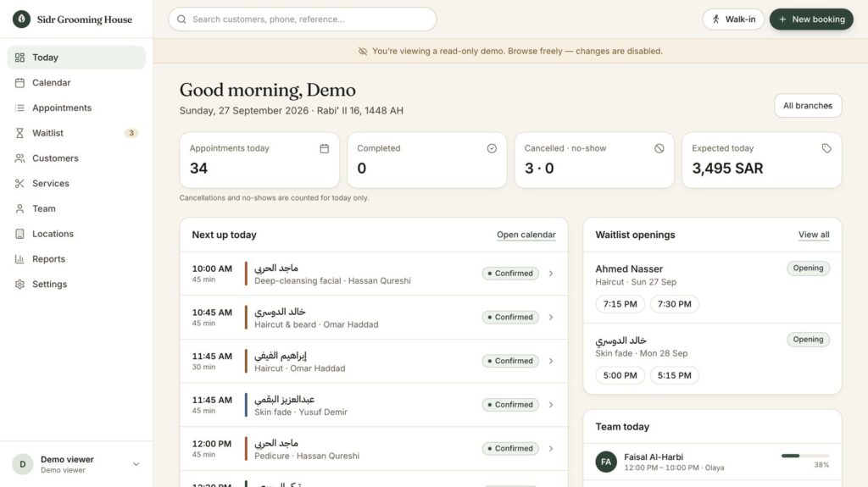Click the Sidr Grooming House logo icon
The image size is (868, 487).
(x=21, y=19)
